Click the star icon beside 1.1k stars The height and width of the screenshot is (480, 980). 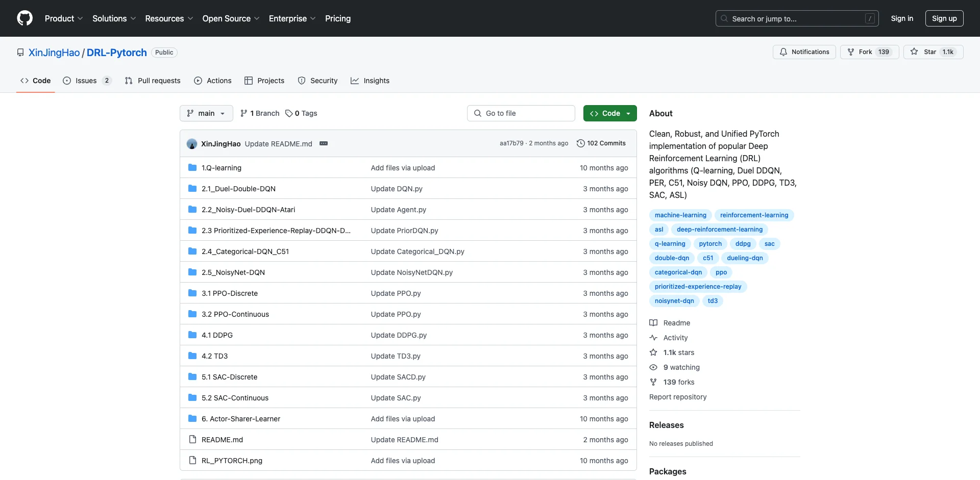(653, 352)
